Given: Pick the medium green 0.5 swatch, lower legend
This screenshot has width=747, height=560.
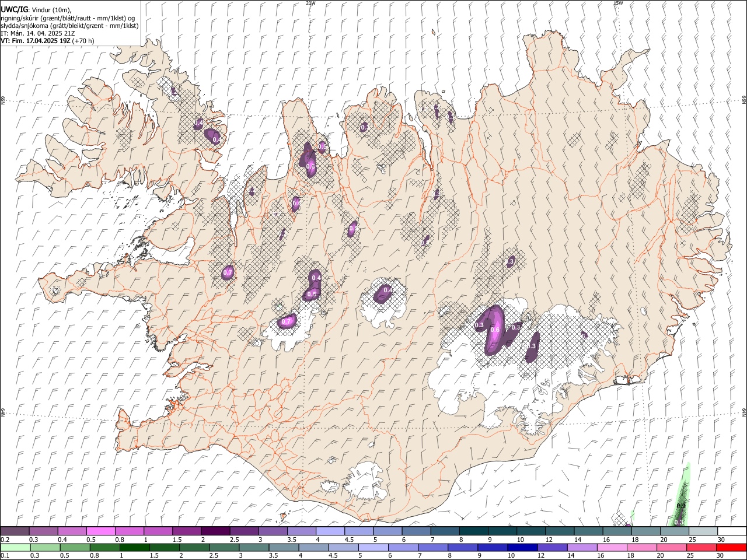Looking at the screenshot, I should click(x=75, y=548).
